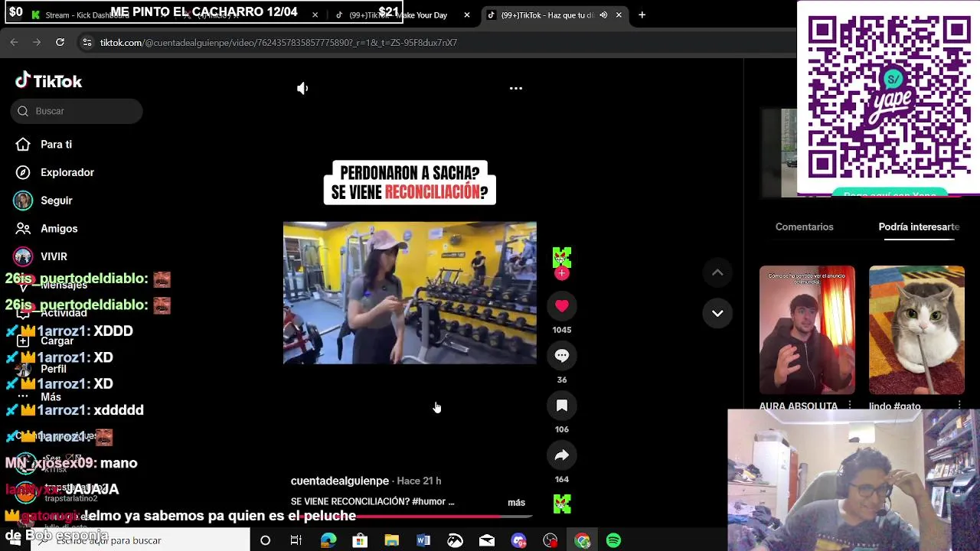Open comments via the speech bubble icon
This screenshot has height=551, width=980.
(562, 356)
